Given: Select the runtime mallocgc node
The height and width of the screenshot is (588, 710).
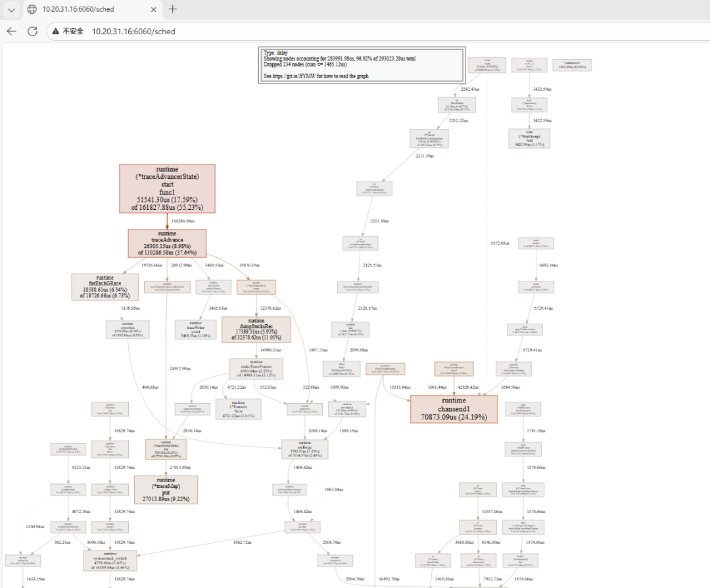Looking at the screenshot, I should 305,449.
